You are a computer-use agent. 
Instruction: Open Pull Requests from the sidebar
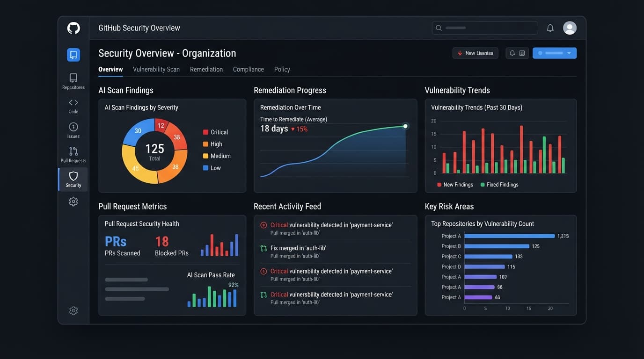tap(73, 155)
